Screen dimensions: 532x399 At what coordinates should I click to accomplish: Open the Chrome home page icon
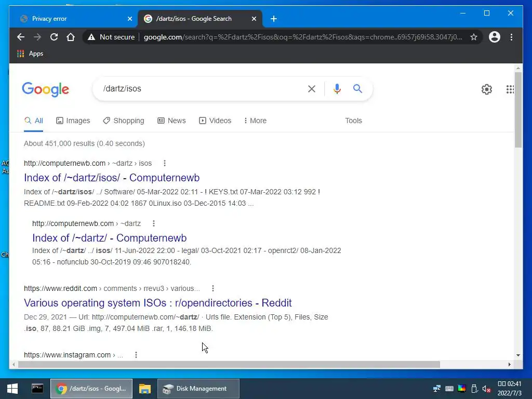(x=71, y=37)
